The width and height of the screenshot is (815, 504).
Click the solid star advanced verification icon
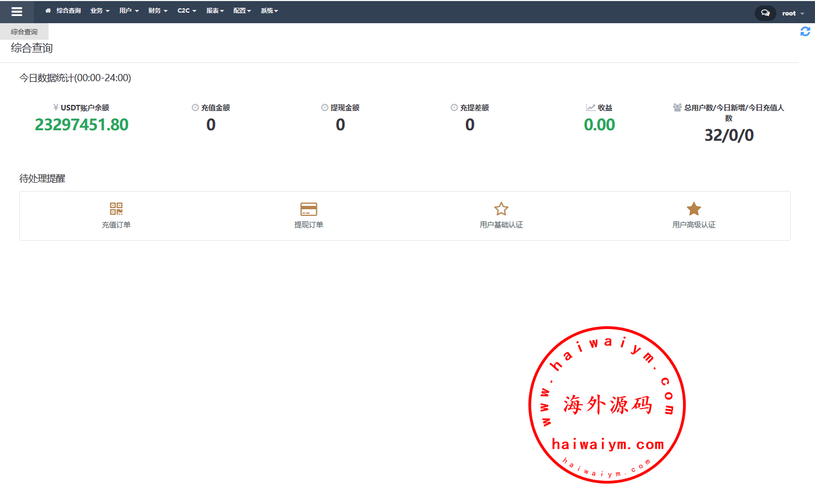point(694,209)
